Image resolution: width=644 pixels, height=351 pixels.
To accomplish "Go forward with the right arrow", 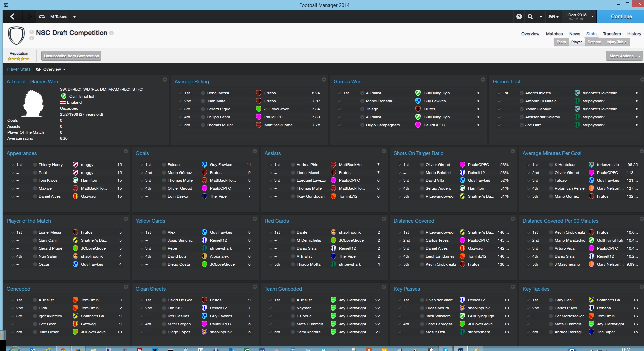I will [29, 16].
